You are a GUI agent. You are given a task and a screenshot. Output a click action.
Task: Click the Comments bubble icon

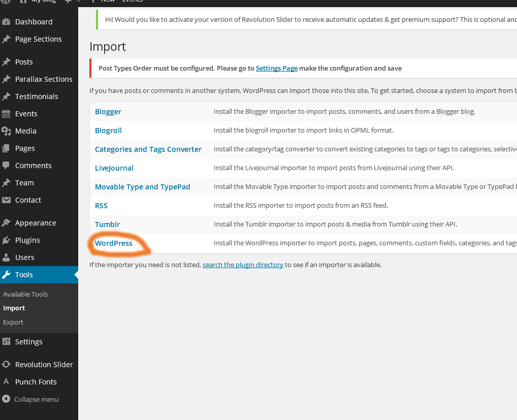tap(6, 166)
